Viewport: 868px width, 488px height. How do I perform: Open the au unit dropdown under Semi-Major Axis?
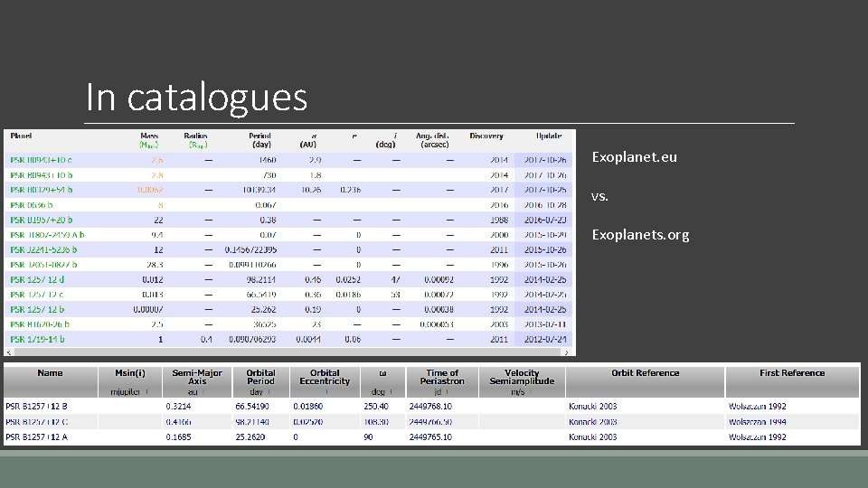197,391
